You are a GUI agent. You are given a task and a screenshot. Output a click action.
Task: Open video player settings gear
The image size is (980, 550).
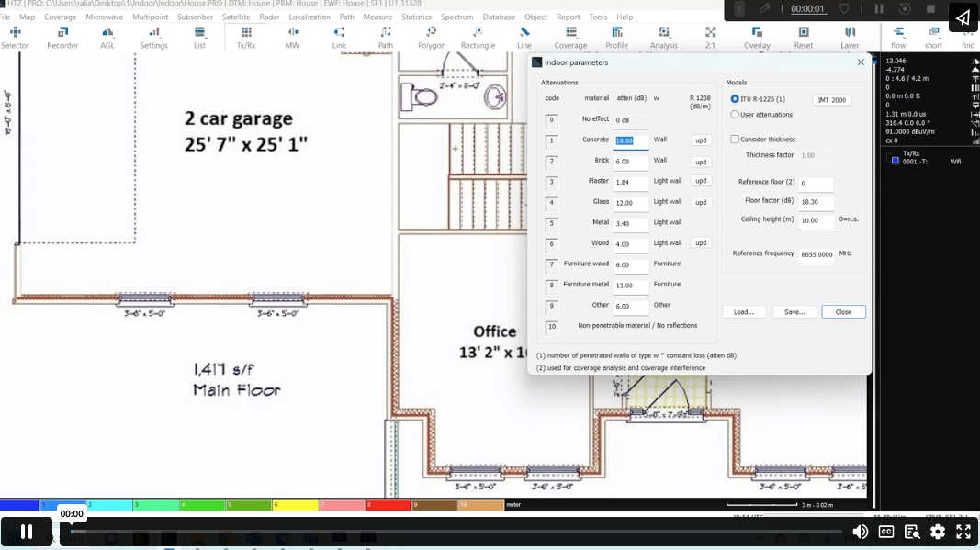[938, 532]
